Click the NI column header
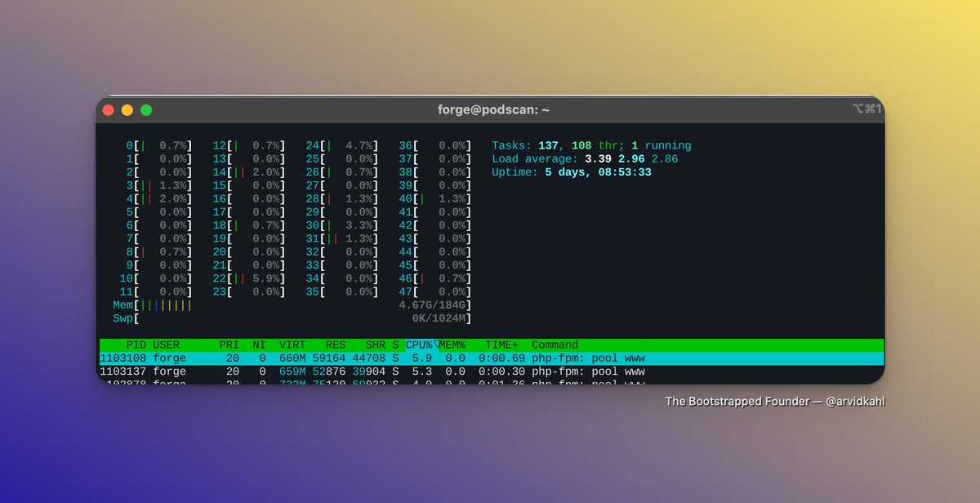 click(260, 345)
